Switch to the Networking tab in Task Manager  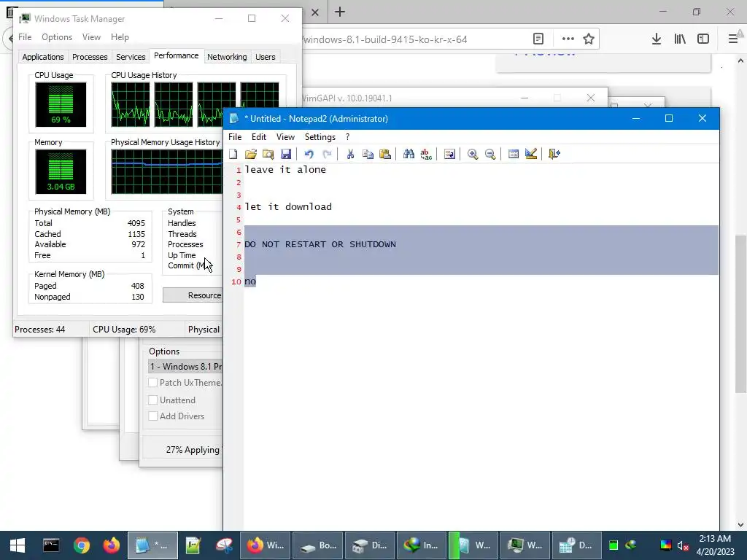(x=227, y=57)
